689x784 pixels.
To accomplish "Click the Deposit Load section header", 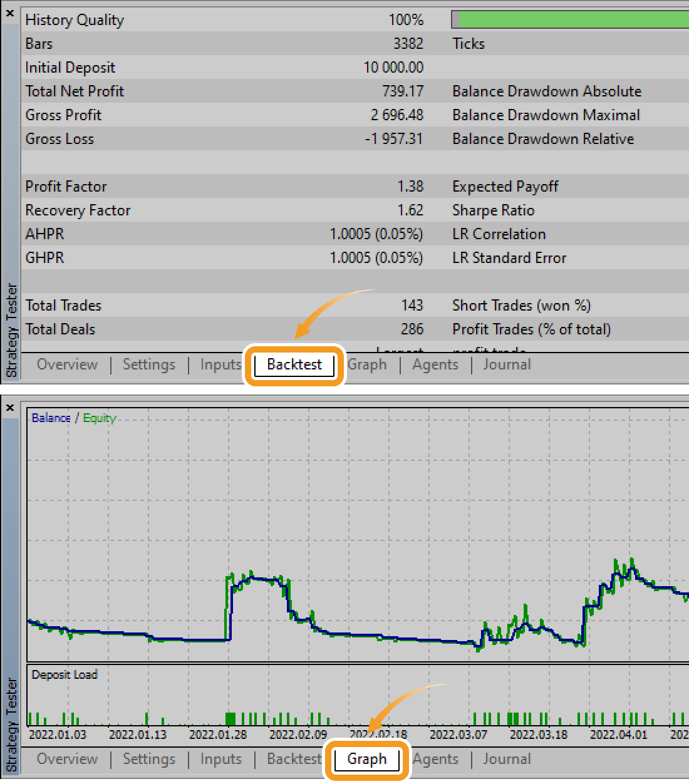I will (65, 674).
